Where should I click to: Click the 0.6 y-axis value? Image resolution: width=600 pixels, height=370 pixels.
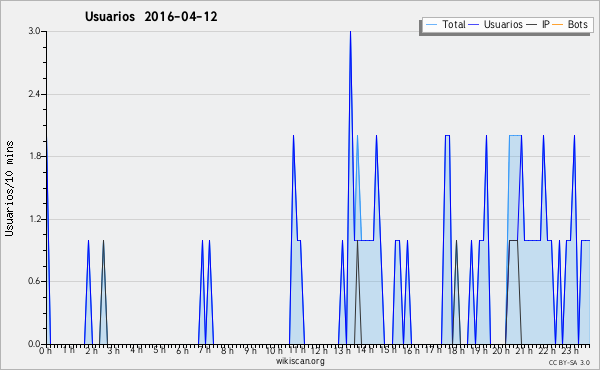[x=35, y=282]
